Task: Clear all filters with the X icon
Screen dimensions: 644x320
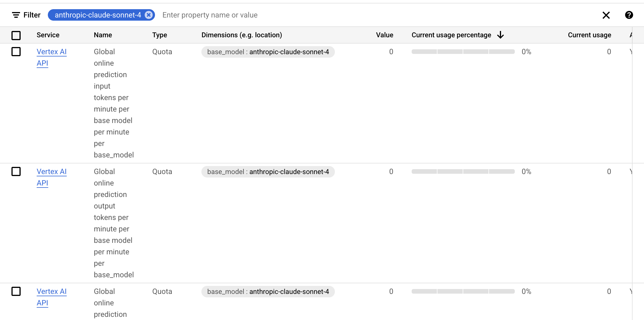Action: pyautogui.click(x=606, y=15)
